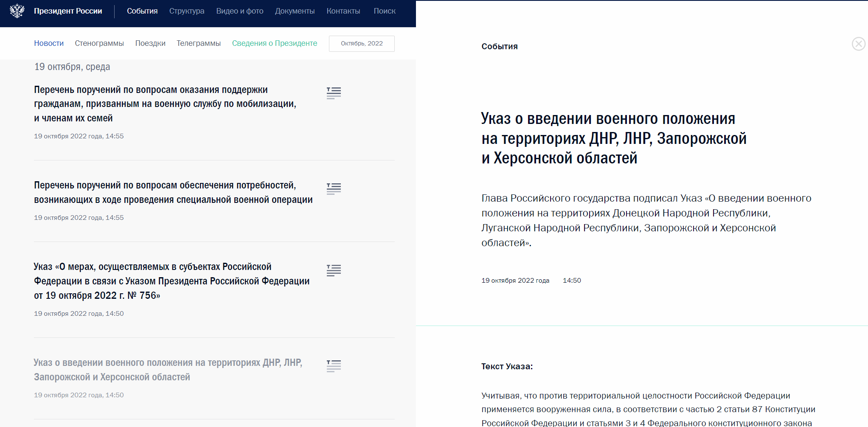Screen dimensions: 868x427
Task: Open text icon for decree No. 756 measures
Action: 334,270
